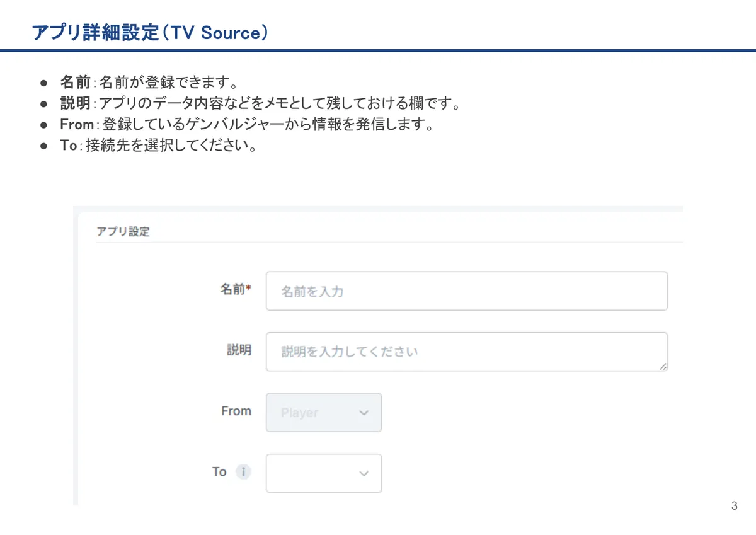The image size is (756, 535).
Task: Click the From field label
Action: 236,411
